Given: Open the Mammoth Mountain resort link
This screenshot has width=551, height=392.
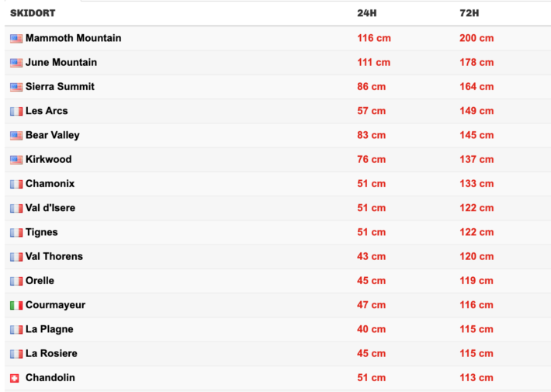Looking at the screenshot, I should coord(73,38).
